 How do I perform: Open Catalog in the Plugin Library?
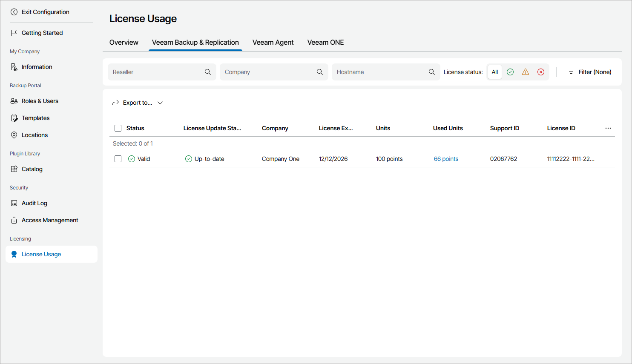tap(32, 169)
